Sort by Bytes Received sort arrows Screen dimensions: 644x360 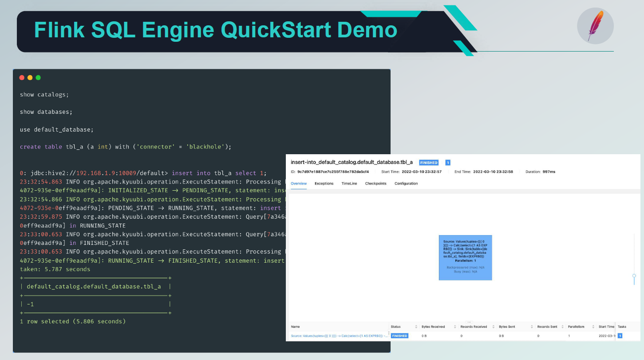pyautogui.click(x=455, y=327)
